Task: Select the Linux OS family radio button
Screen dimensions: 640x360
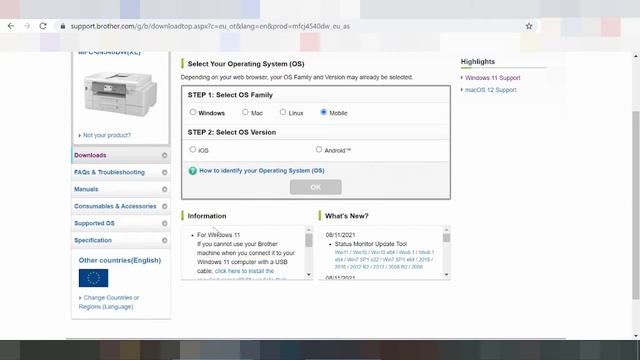Action: point(282,112)
